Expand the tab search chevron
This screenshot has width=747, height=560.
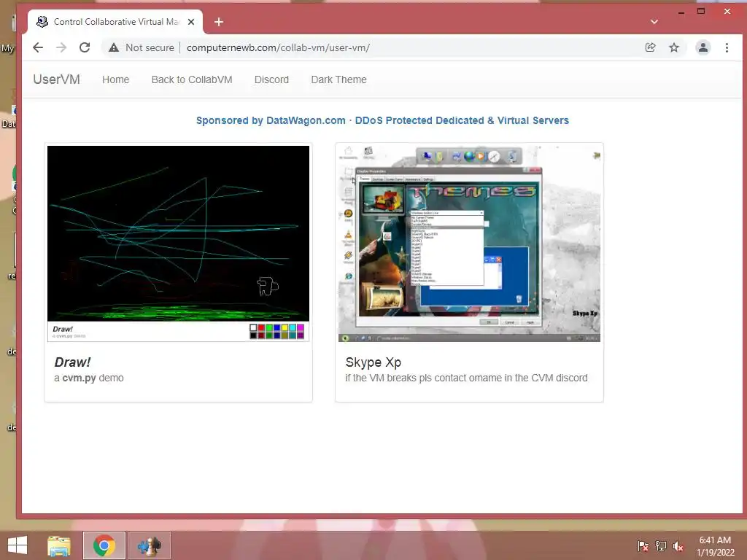(x=654, y=22)
